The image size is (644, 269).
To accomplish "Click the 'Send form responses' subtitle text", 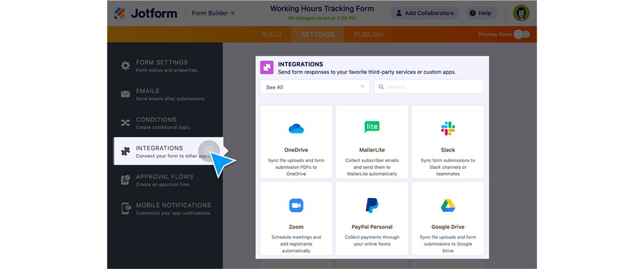I will coord(367,72).
